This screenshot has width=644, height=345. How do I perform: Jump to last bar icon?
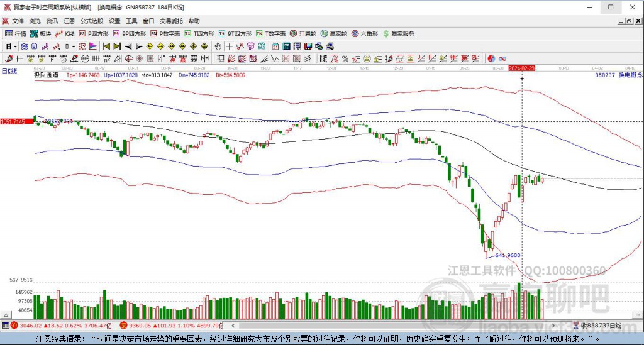(x=117, y=47)
